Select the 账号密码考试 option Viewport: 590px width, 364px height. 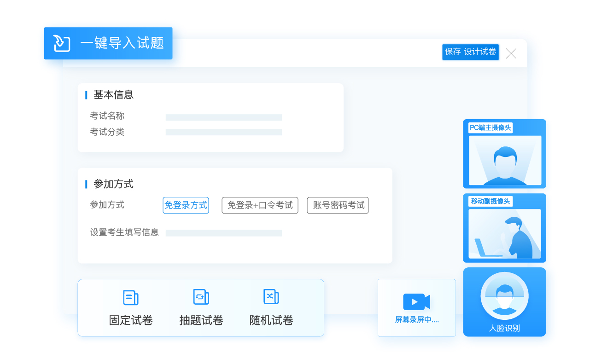(x=338, y=205)
